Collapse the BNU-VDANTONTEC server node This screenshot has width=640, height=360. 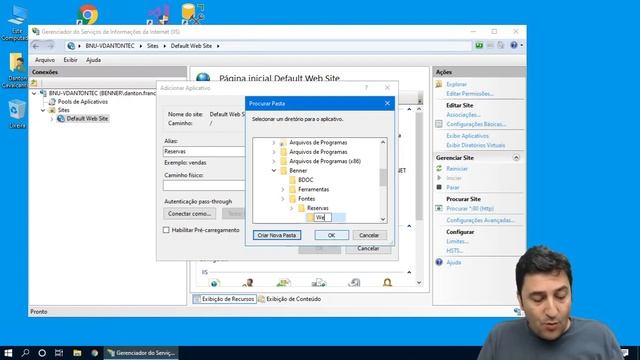pos(34,93)
